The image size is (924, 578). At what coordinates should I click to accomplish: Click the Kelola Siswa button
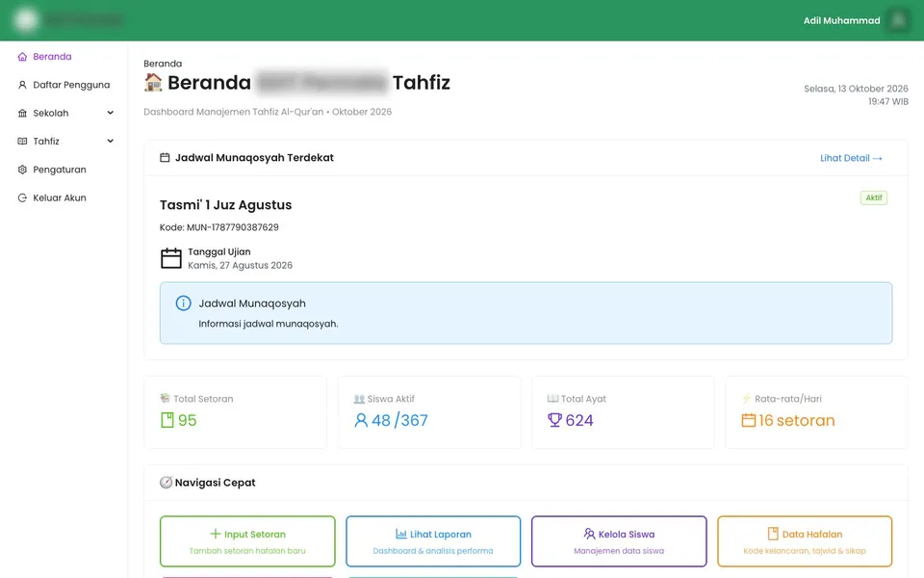tap(619, 541)
